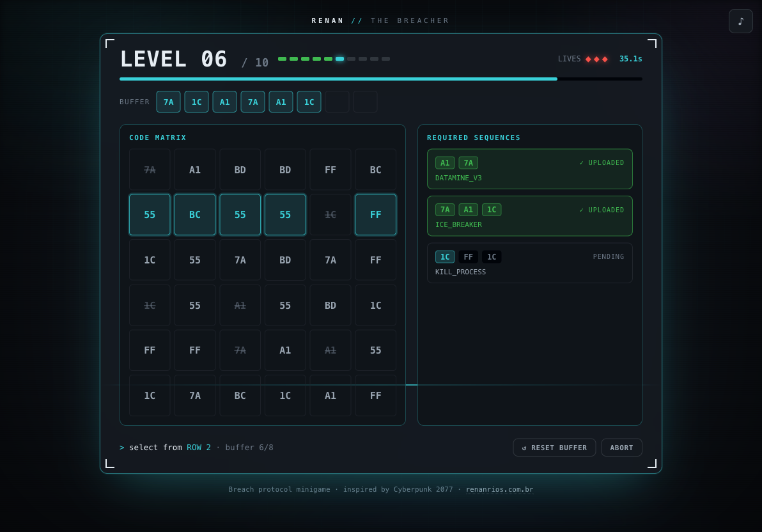Viewport: 762px width, 532px height.
Task: Click the 1C cell in the third matrix row
Action: (150, 260)
